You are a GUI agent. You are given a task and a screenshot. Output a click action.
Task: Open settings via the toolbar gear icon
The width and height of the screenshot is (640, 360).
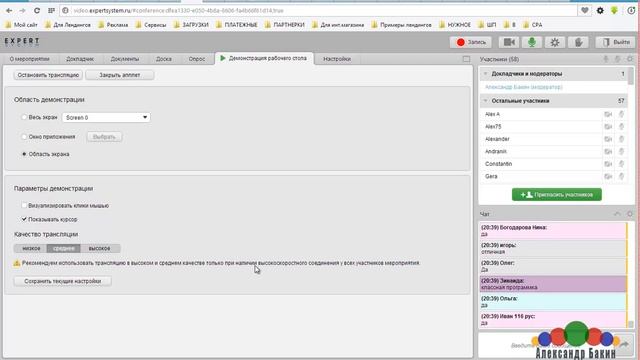click(555, 42)
